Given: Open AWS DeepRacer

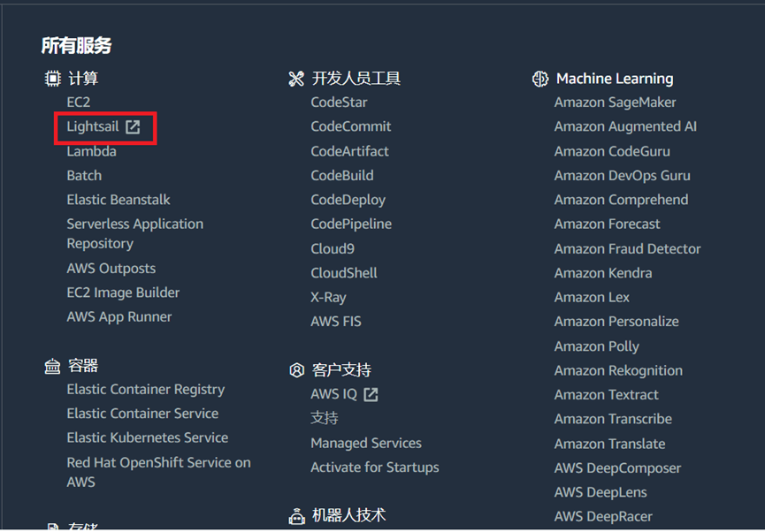Looking at the screenshot, I should (603, 516).
